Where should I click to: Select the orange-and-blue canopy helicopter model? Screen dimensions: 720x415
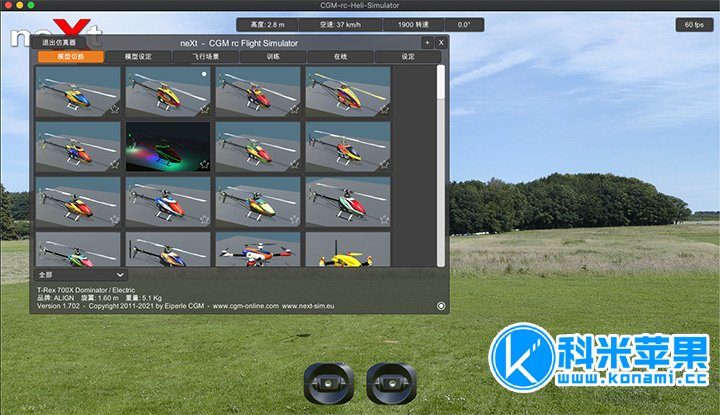[x=78, y=92]
